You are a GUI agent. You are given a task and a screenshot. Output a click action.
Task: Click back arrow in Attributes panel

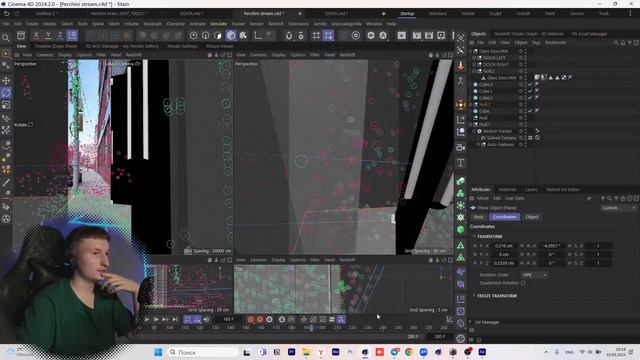click(x=589, y=198)
